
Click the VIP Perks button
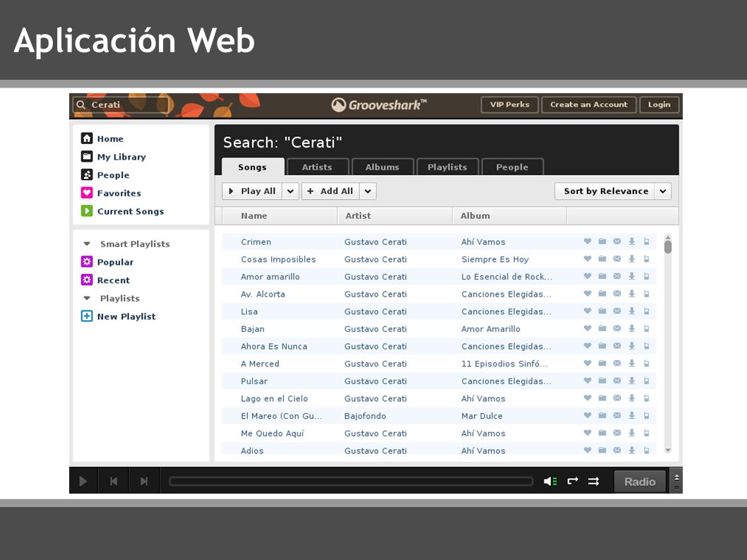click(510, 105)
